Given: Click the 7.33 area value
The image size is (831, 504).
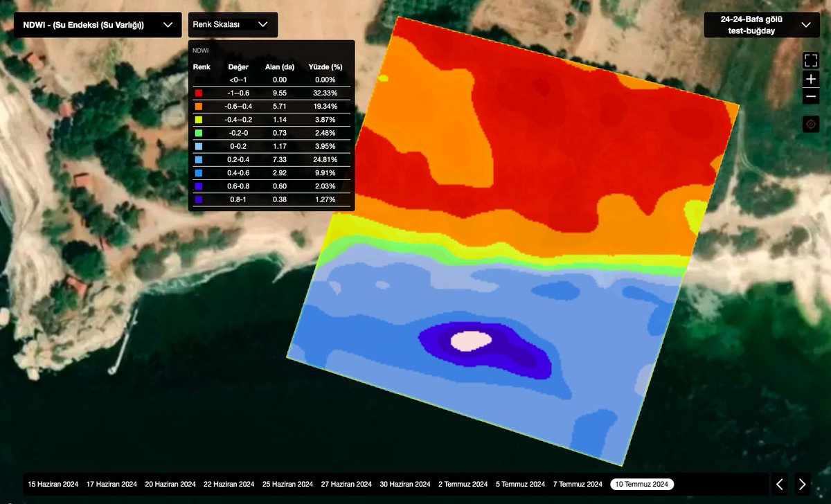Looking at the screenshot, I should pyautogui.click(x=280, y=159).
